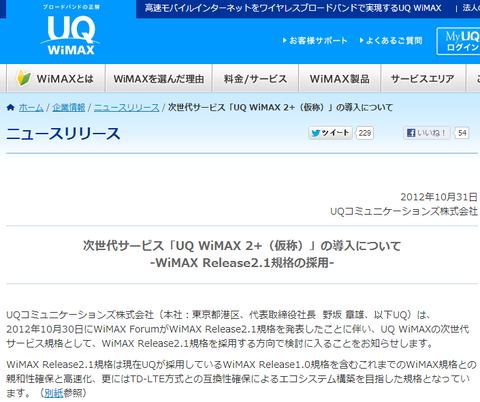Click the top banner tagline text
Screen dimensions: 480x402
click(293, 8)
